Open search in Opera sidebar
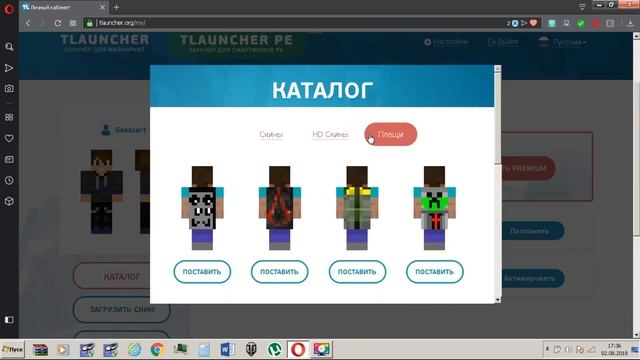640x360 pixels. point(9,47)
